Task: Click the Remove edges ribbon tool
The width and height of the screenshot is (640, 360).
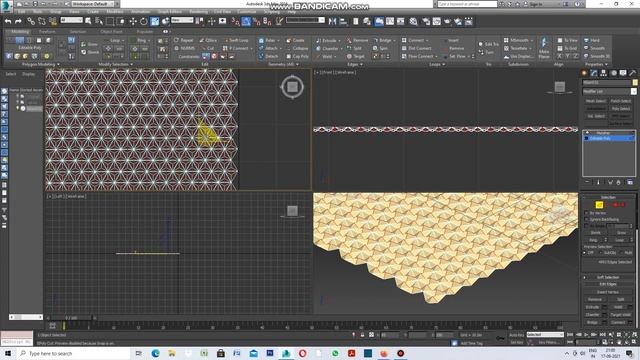Action: point(358,40)
